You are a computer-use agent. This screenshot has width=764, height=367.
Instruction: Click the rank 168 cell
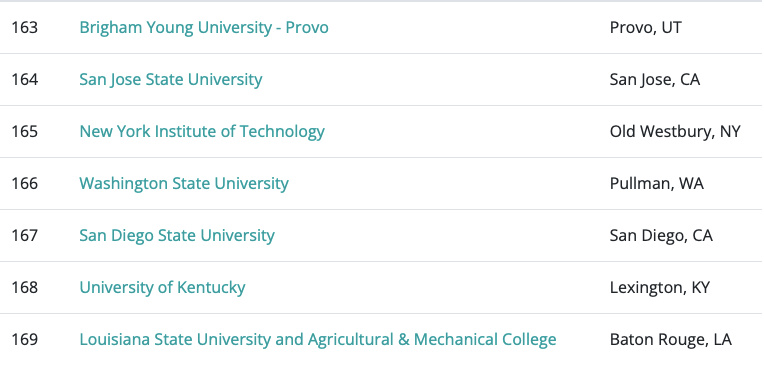(x=25, y=288)
